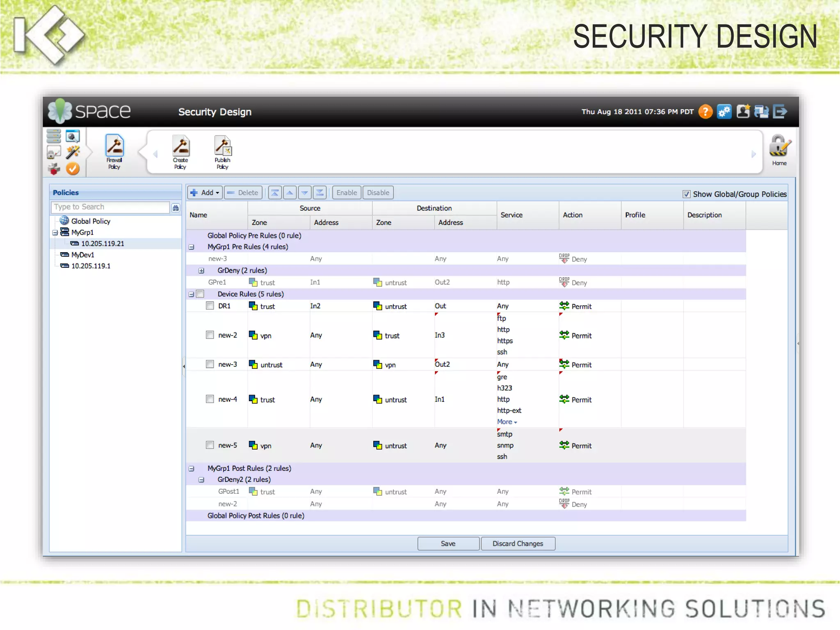Select Global Policy in tree
Viewport: 840px width, 630px height.
pyautogui.click(x=90, y=221)
